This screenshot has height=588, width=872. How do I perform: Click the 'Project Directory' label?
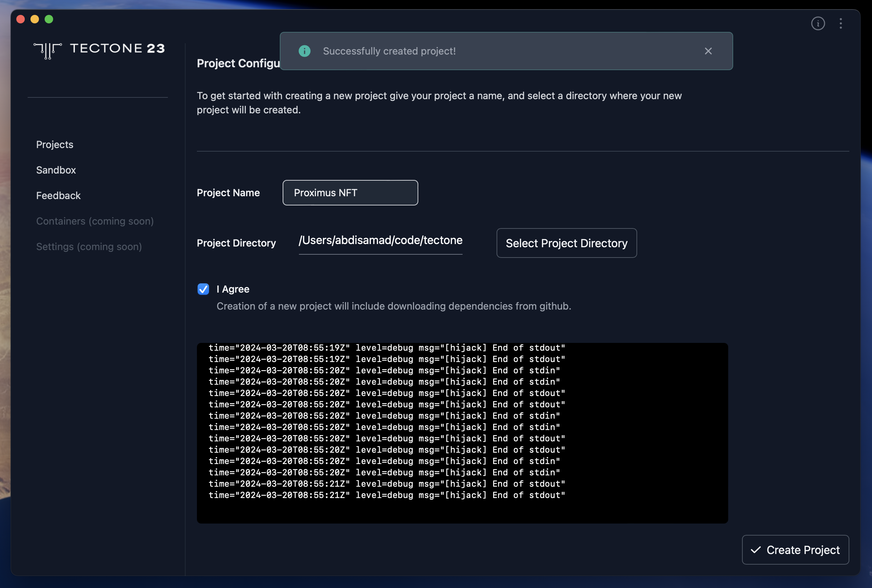(x=236, y=243)
